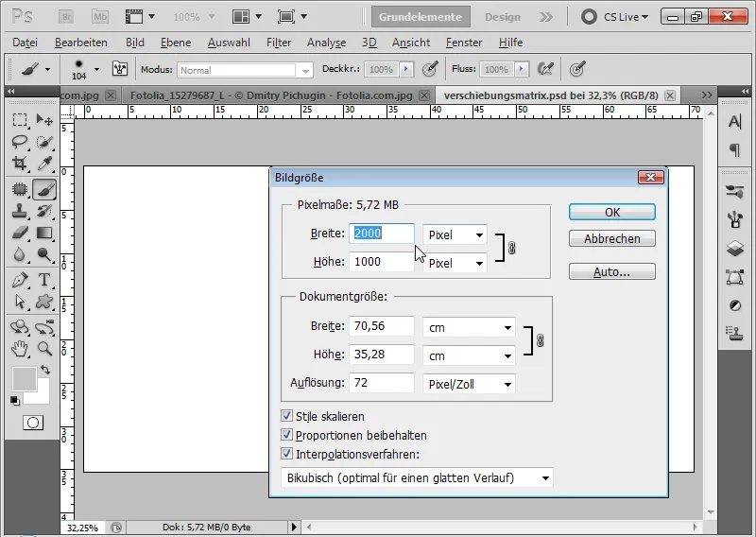Screen dimensions: 756x537
Task: Select the Gradient tool
Action: tap(44, 233)
